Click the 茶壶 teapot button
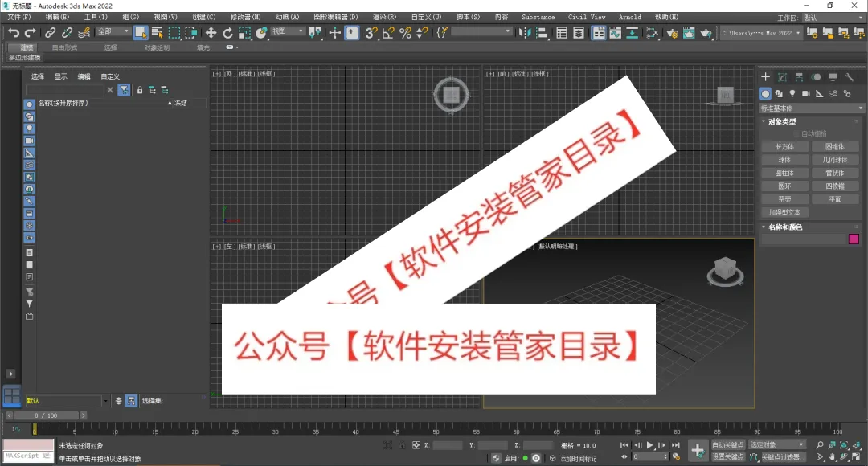Image resolution: width=868 pixels, height=466 pixels. 784,199
